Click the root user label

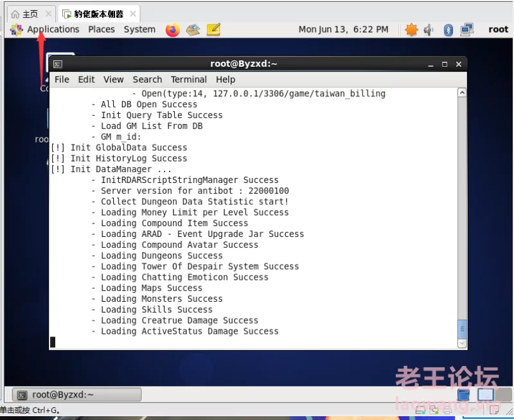tap(498, 30)
